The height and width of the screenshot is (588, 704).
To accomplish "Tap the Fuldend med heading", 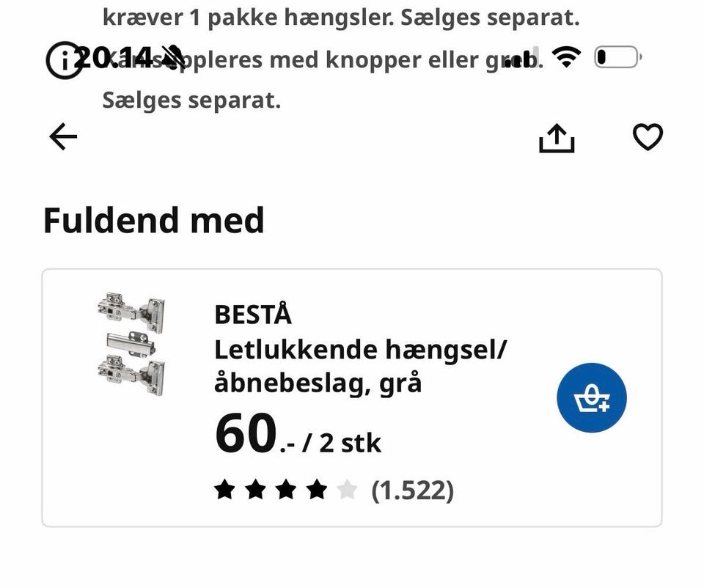I will tap(153, 221).
